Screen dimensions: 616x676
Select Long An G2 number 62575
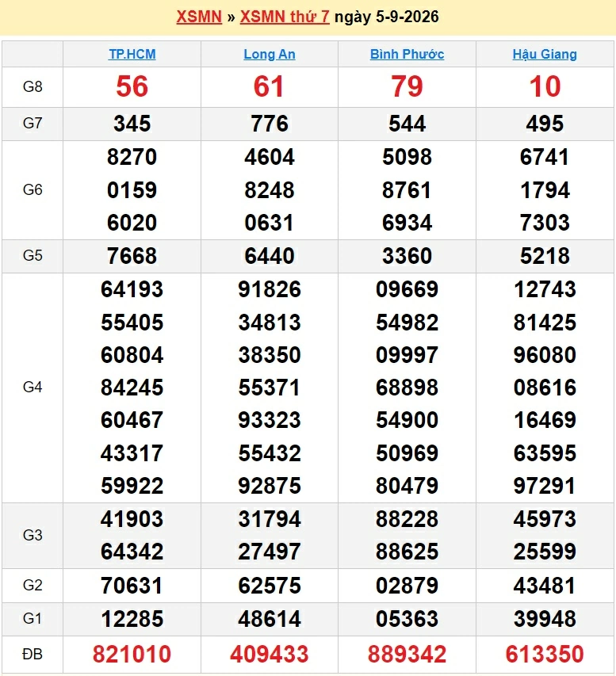pyautogui.click(x=270, y=586)
